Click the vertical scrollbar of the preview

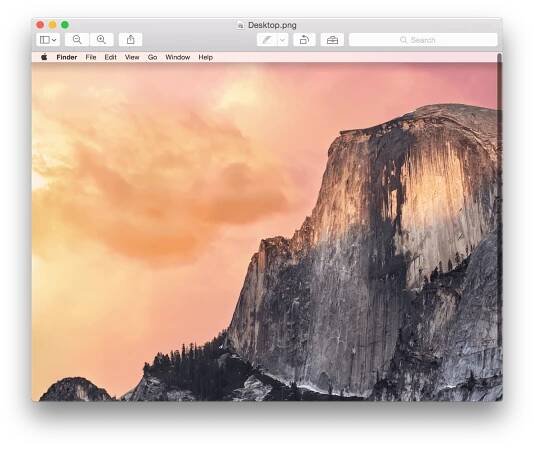tap(500, 199)
